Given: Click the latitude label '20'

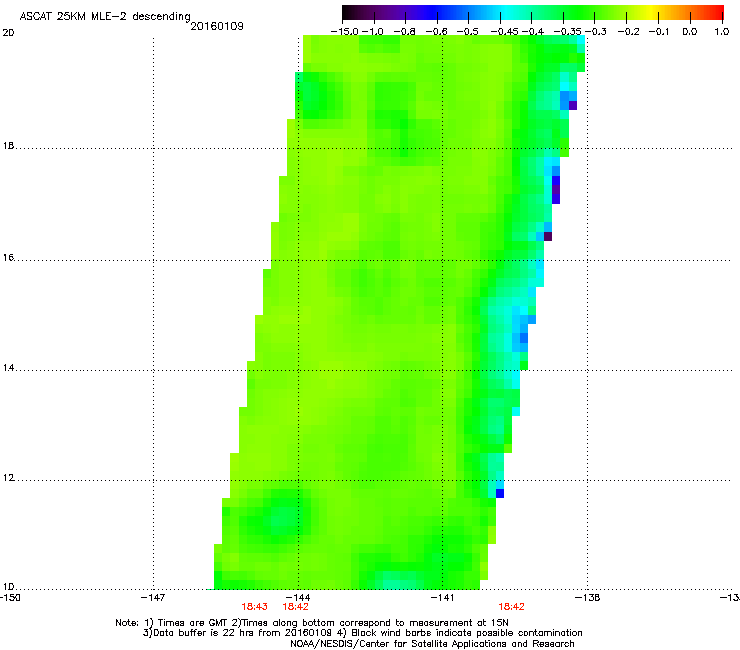Looking at the screenshot, I should pos(8,33).
